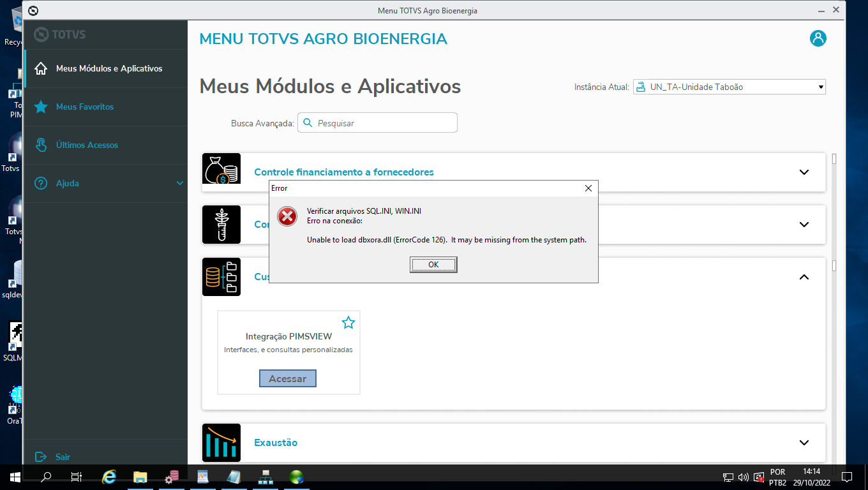The width and height of the screenshot is (868, 490).
Task: Click the Exaustão chart module icon
Action: coord(221,443)
